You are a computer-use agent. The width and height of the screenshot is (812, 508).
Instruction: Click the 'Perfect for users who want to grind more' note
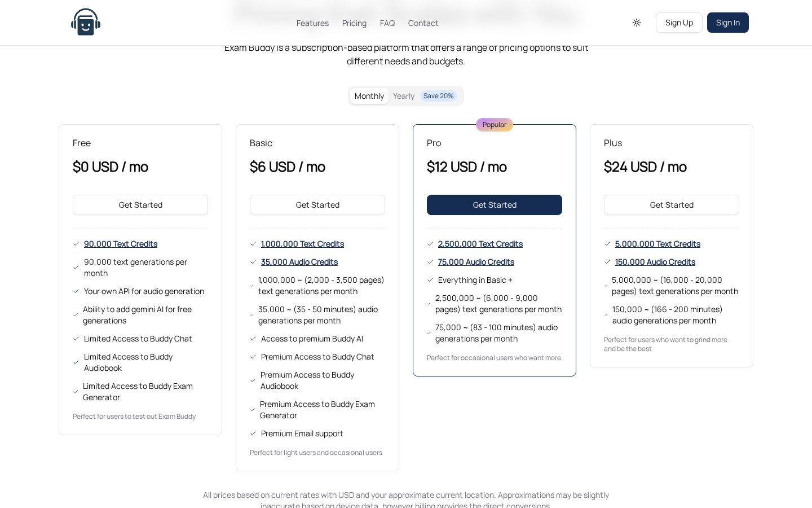665,344
